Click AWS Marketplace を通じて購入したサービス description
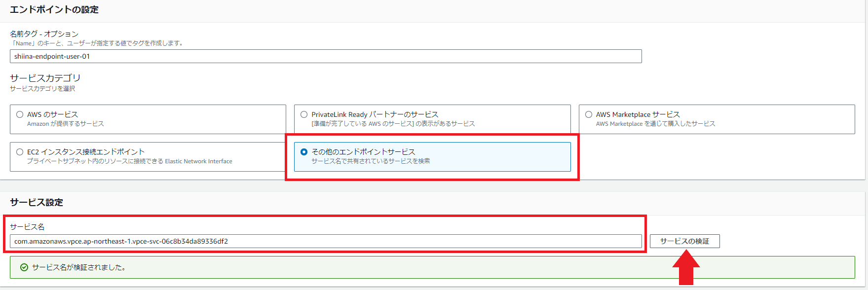 pos(655,124)
